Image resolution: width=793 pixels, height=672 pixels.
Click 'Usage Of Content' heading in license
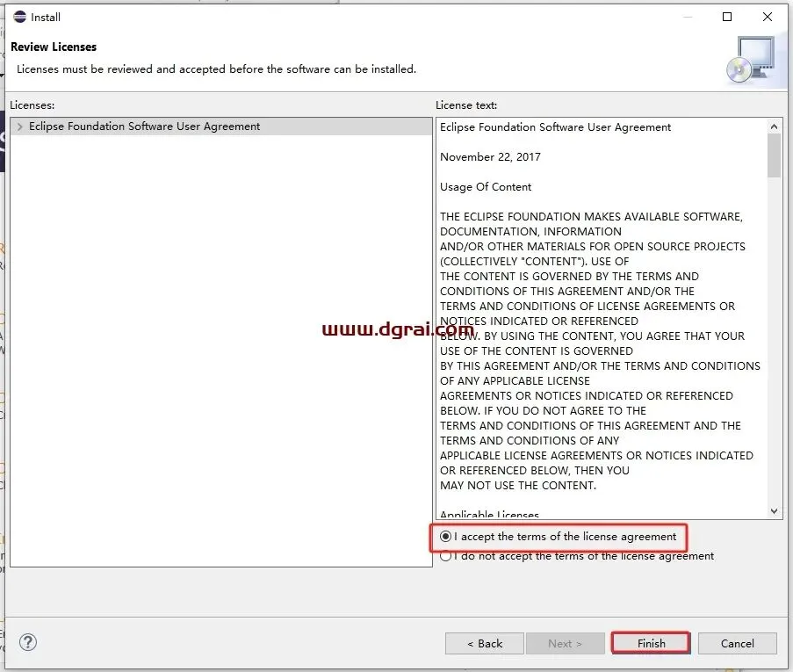(x=486, y=187)
